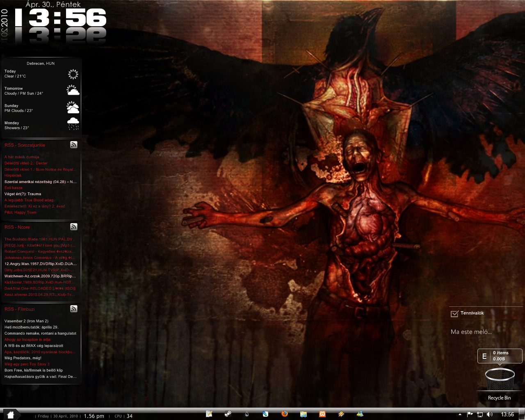Open the volume speaker tray icon
The height and width of the screenshot is (420, 525).
point(490,414)
